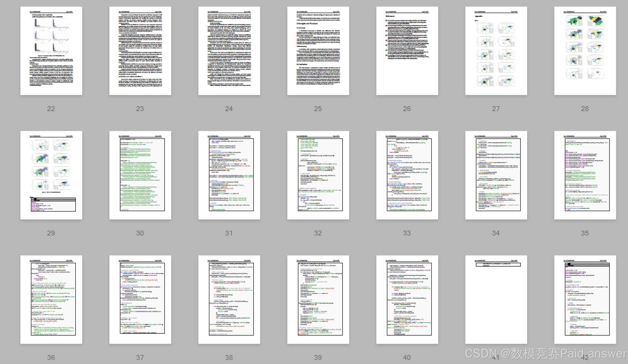The width and height of the screenshot is (628, 364).
Task: Click the page 34 thumbnail
Action: click(496, 175)
